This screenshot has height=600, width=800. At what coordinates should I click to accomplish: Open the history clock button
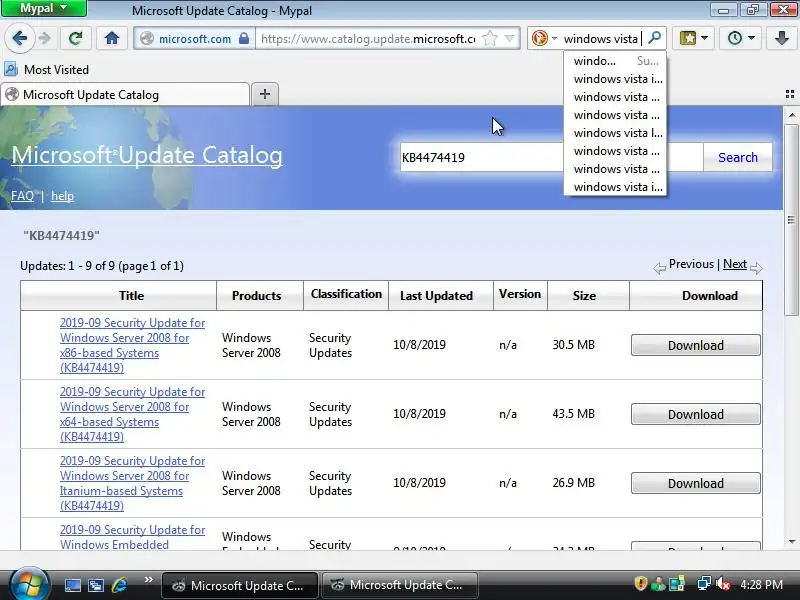click(x=735, y=38)
